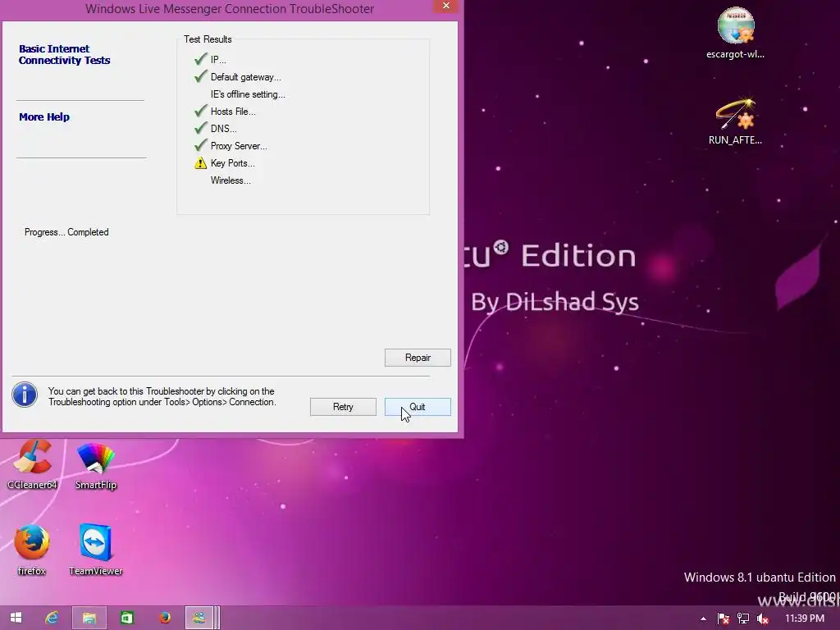This screenshot has width=840, height=630.
Task: Select the RUN_AFTE desktop shortcut
Action: coord(735,121)
